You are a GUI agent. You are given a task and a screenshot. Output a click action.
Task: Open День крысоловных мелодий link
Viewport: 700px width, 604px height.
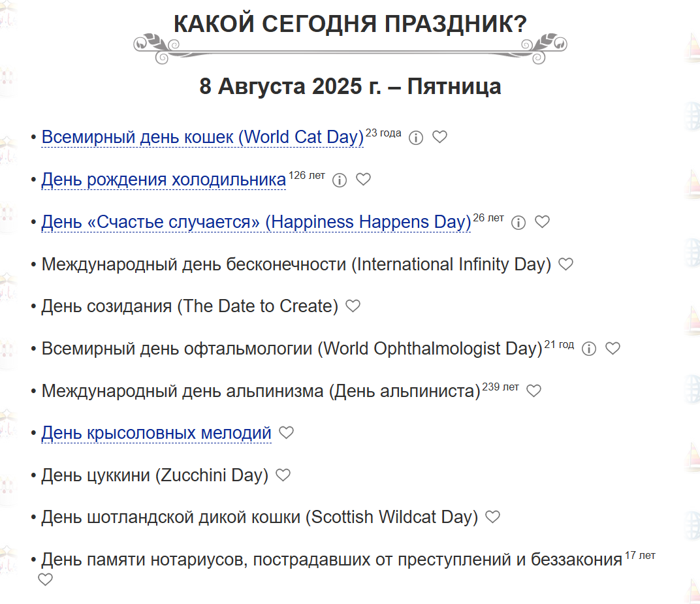tap(156, 432)
